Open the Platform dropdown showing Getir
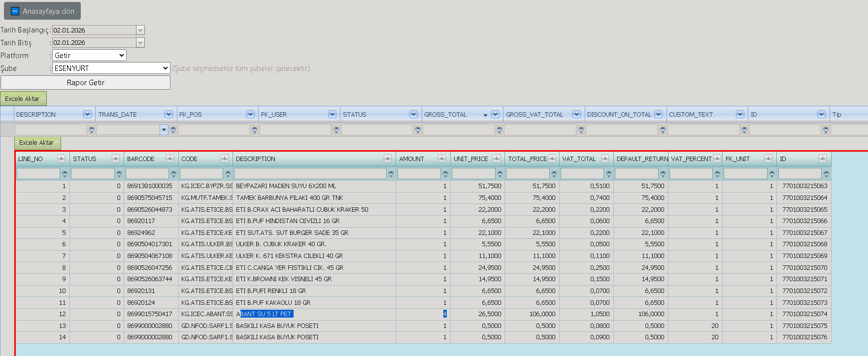 [89, 55]
